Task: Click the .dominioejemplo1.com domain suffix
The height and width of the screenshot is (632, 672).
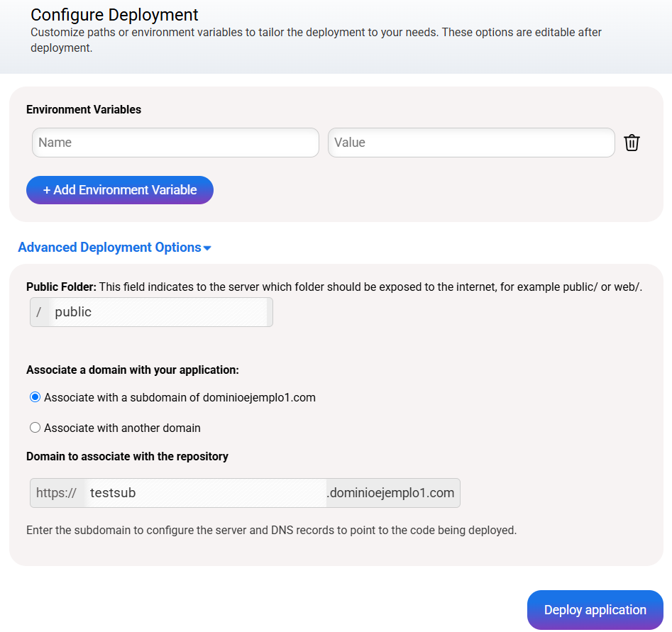Action: 391,493
